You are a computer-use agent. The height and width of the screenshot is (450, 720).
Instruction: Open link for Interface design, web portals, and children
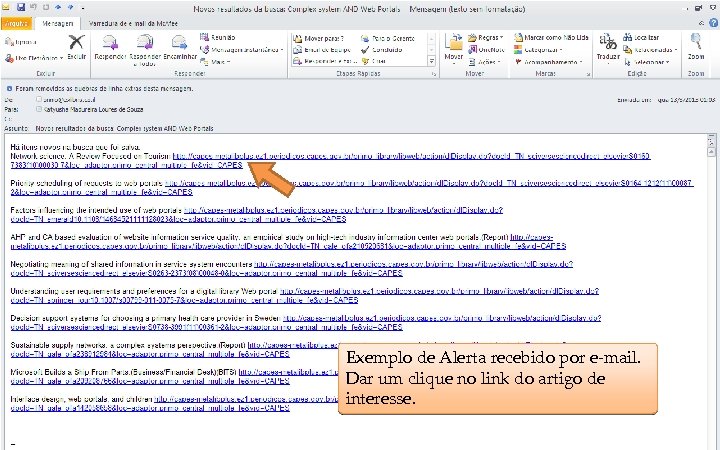click(x=246, y=399)
